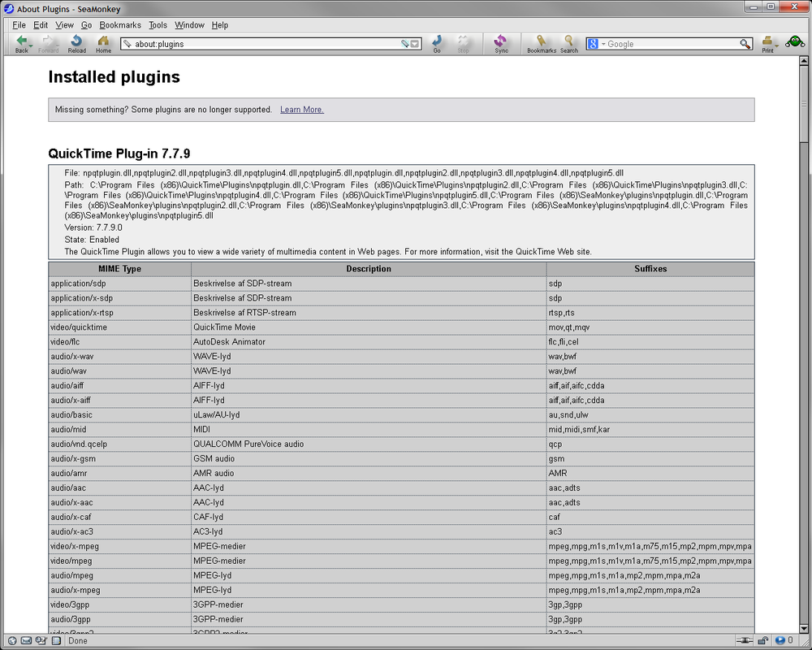Viewport: 812px width, 650px height.
Task: Click the SeaMonkey icon in the title bar
Action: (x=9, y=9)
